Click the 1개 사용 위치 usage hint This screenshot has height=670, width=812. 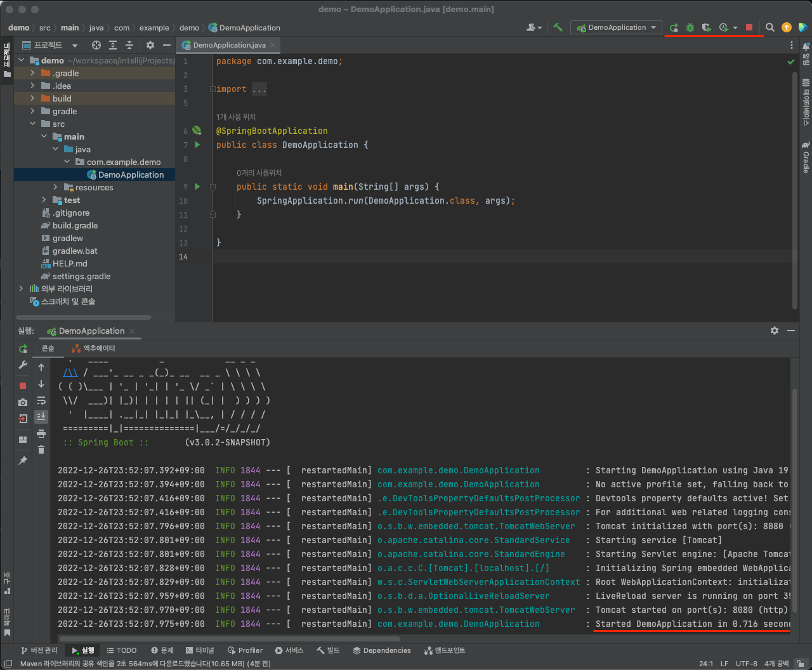coord(235,117)
